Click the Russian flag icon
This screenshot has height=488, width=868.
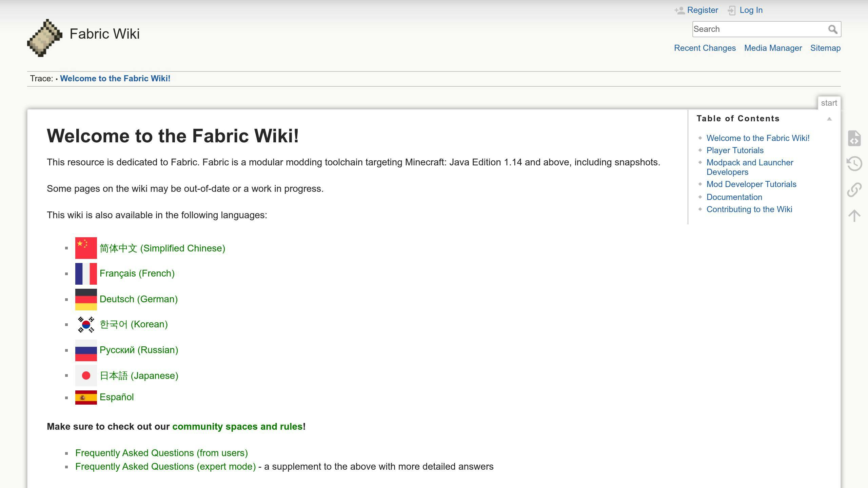pyautogui.click(x=86, y=350)
